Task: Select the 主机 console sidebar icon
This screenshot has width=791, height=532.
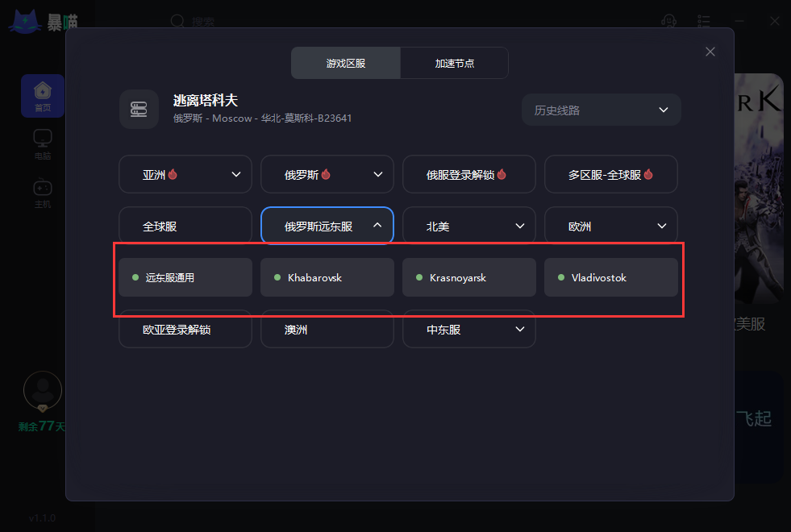Action: tap(43, 193)
